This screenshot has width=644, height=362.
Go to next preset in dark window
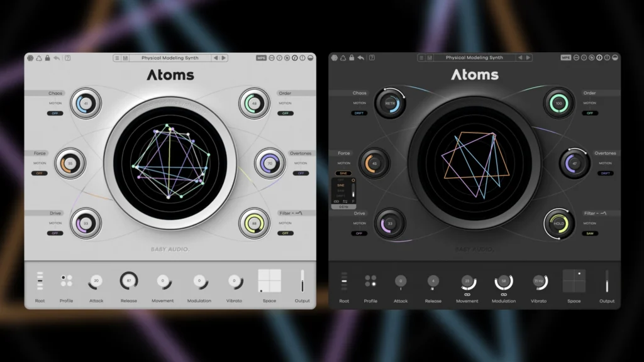[x=528, y=57]
